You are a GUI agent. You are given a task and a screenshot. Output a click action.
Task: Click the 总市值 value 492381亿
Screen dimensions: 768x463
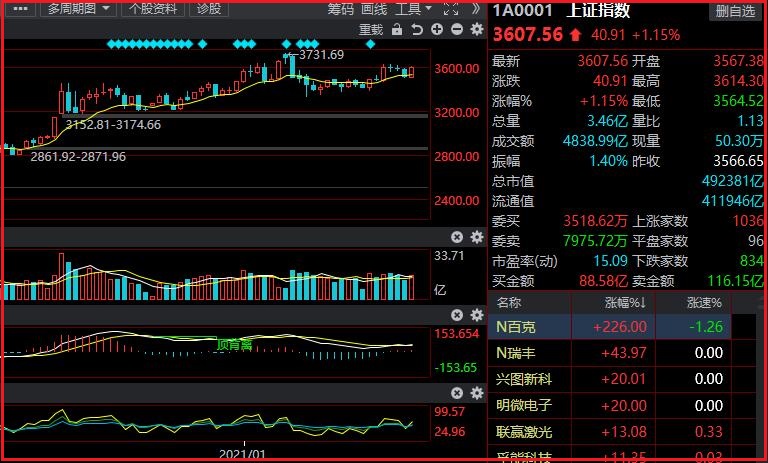click(x=732, y=181)
